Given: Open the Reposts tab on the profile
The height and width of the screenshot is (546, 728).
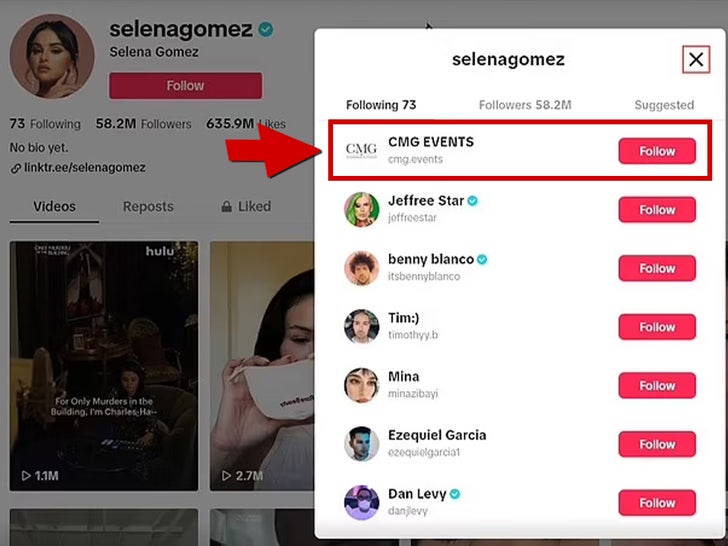Looking at the screenshot, I should click(148, 207).
